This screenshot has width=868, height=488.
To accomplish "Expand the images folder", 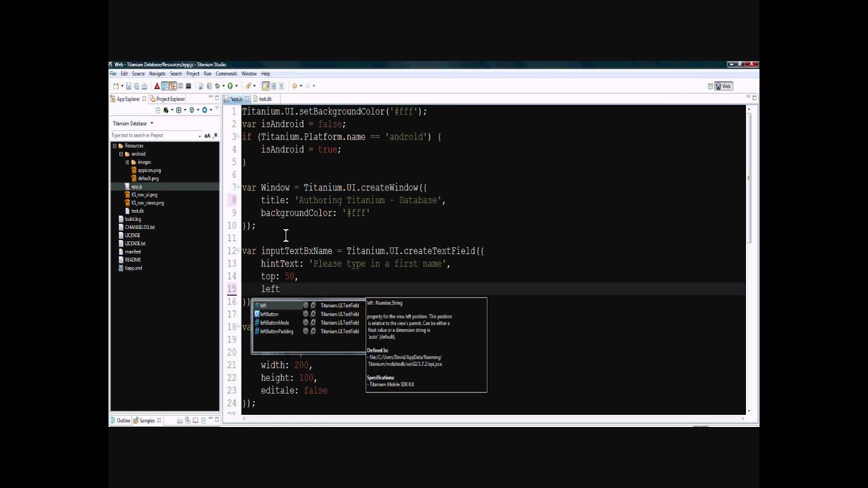I will pyautogui.click(x=127, y=162).
